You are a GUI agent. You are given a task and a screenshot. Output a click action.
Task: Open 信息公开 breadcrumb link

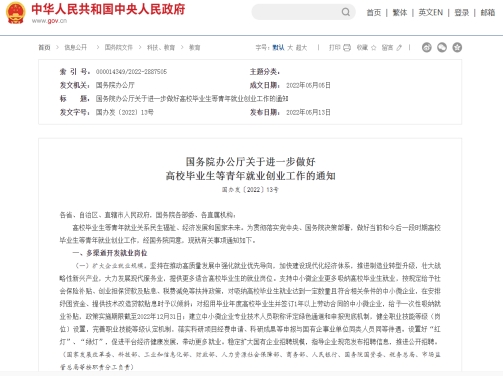click(76, 48)
